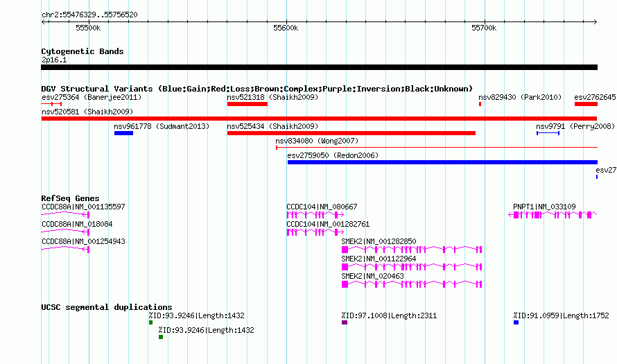This screenshot has height=364, width=617.
Task: Click the 55700k ruler tick label
Action: point(484,28)
